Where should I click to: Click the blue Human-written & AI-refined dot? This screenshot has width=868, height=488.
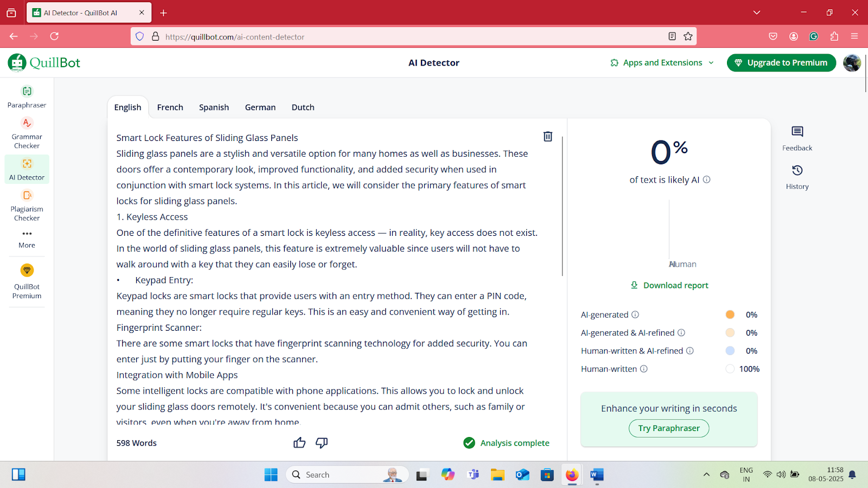pyautogui.click(x=730, y=351)
